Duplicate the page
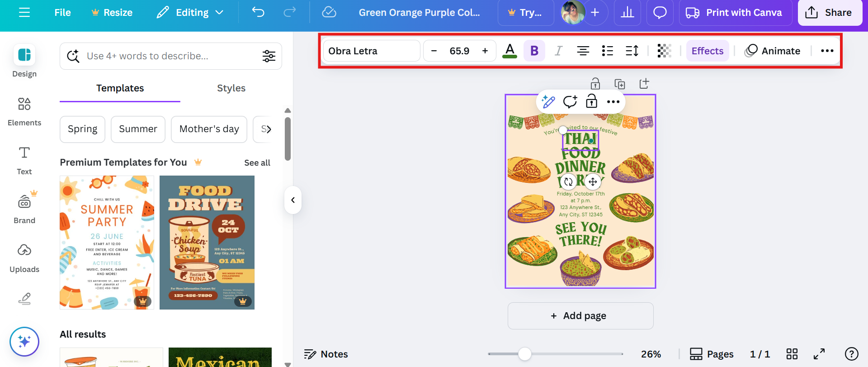This screenshot has height=367, width=868. [x=620, y=84]
